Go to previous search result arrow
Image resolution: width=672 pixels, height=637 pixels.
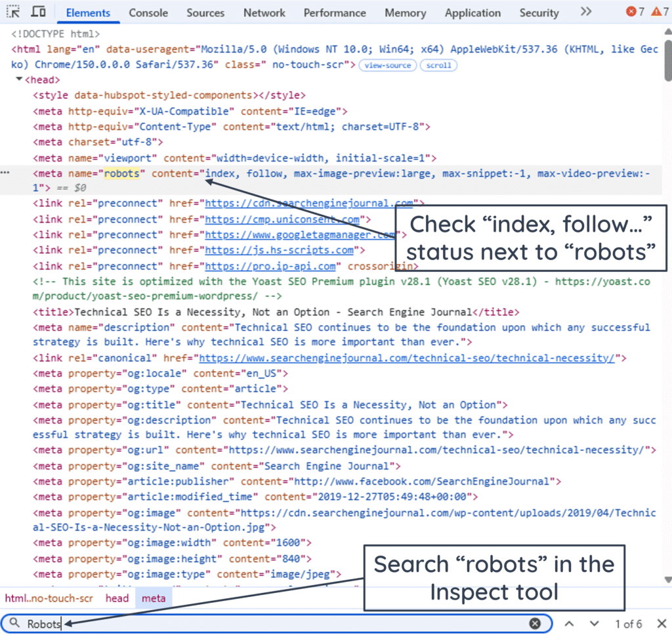[x=569, y=623]
